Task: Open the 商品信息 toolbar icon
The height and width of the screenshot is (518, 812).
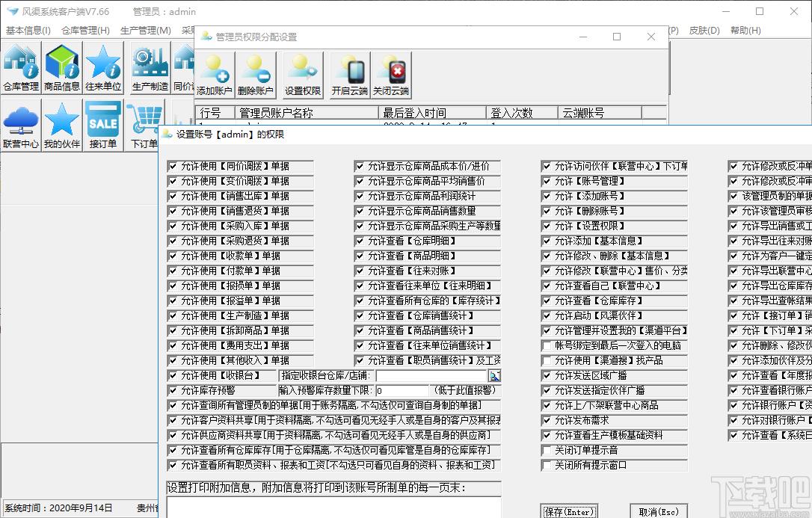Action: coord(61,68)
